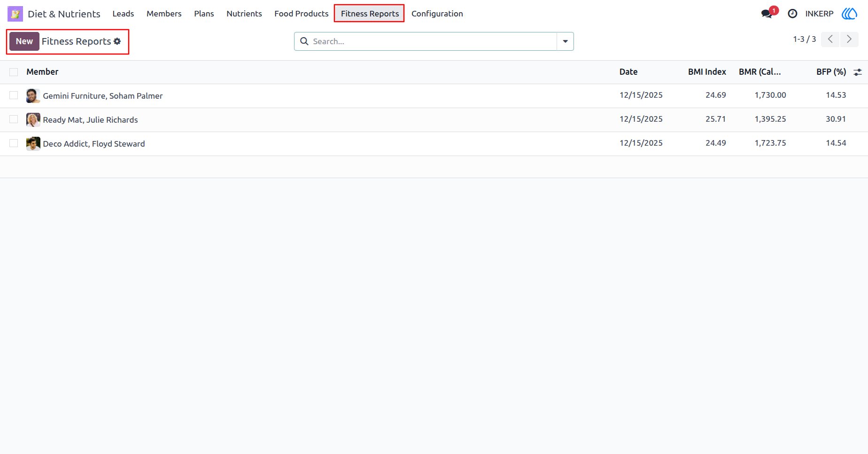Viewport: 868px width, 454px height.
Task: Click Julie Richards' avatar picture
Action: point(33,120)
